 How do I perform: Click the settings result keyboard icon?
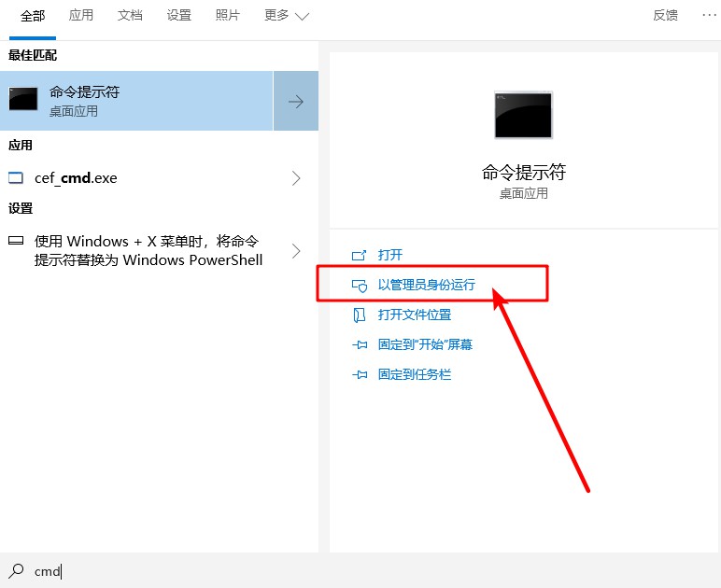(x=16, y=240)
